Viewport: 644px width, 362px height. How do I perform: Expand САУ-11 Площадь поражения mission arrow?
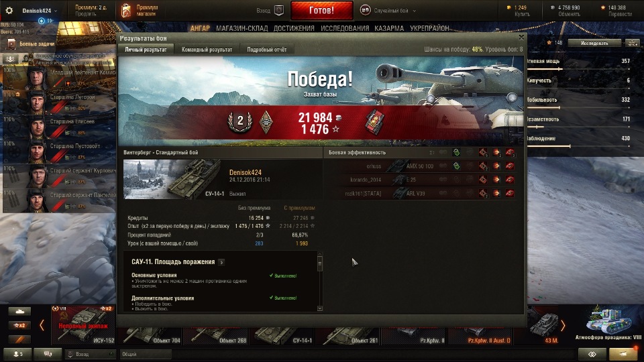click(x=221, y=262)
